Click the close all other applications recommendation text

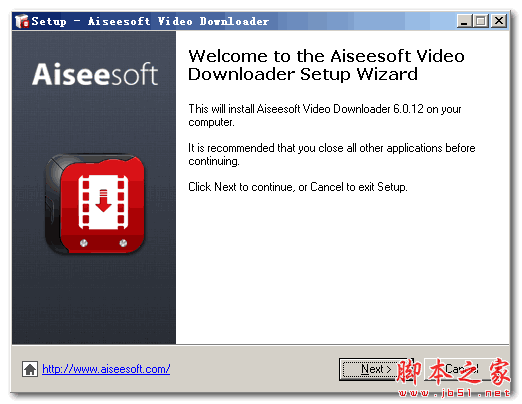point(332,154)
